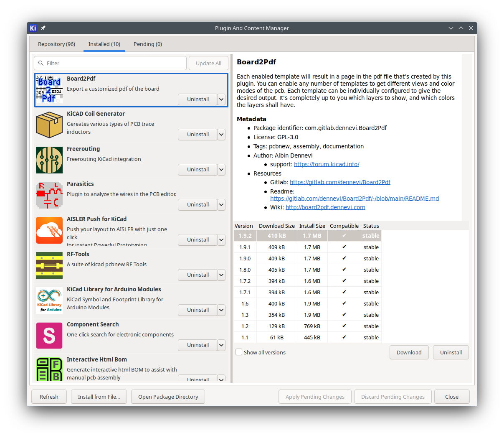Image resolution: width=504 pixels, height=438 pixels.
Task: Expand the RF-Tools Uninstall dropdown arrow
Action: (x=221, y=275)
